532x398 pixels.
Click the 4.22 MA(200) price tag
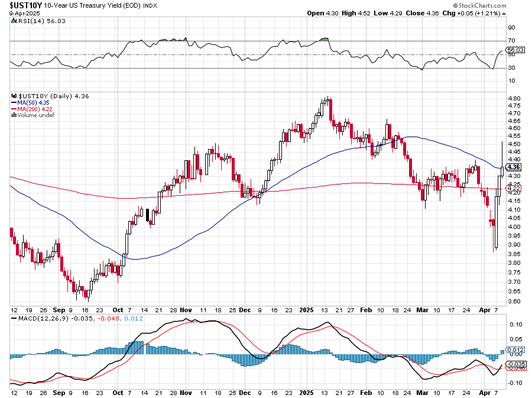513,188
